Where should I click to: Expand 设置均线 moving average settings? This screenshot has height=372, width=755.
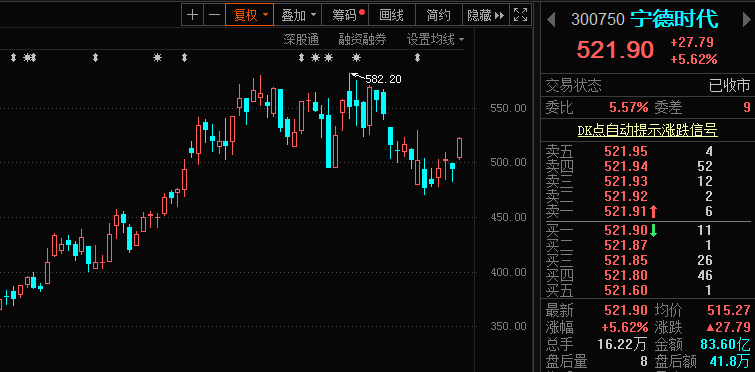(435, 39)
